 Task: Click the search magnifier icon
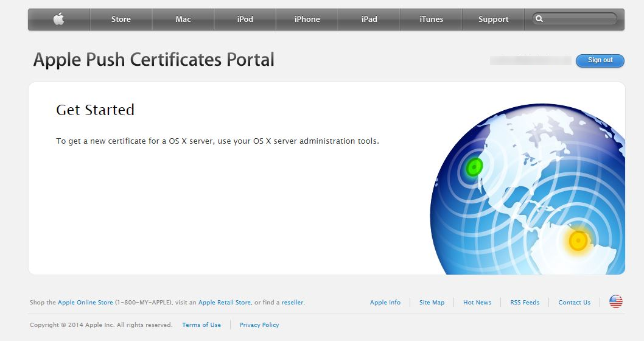(539, 19)
